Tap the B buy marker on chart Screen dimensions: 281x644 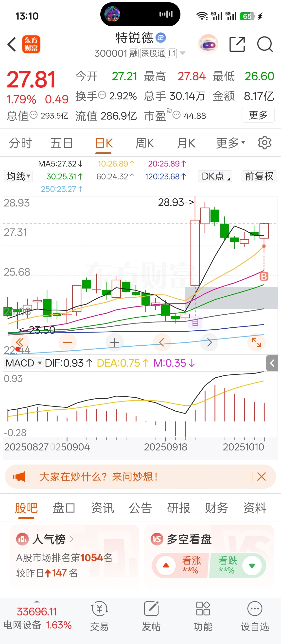click(x=264, y=276)
